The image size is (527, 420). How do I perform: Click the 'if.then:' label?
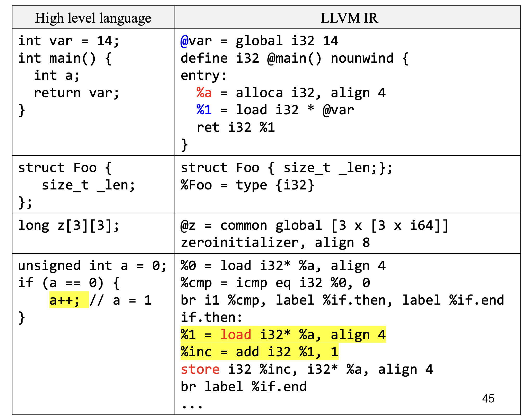(211, 318)
